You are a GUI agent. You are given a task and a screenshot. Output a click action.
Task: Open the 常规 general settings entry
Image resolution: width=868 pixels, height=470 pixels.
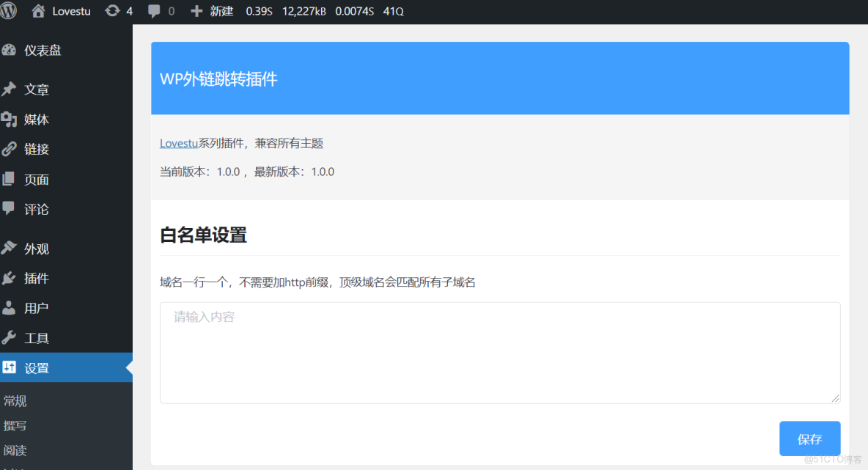tap(15, 400)
